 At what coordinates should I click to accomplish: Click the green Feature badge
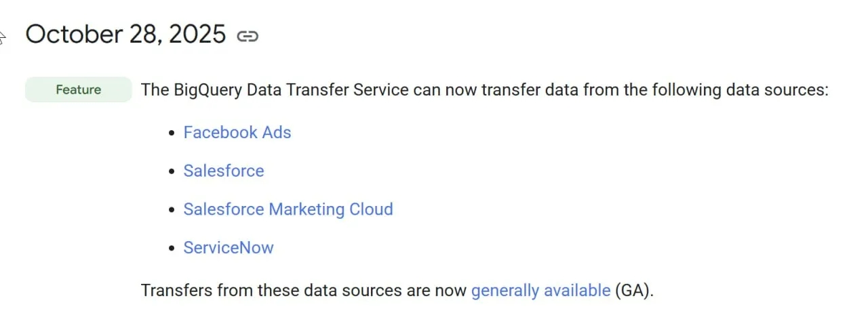pos(79,89)
